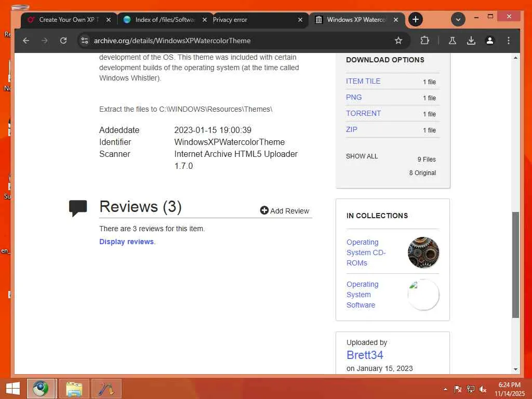Click the Operating System Software collection thumbnail
Image resolution: width=532 pixels, height=399 pixels.
423,295
